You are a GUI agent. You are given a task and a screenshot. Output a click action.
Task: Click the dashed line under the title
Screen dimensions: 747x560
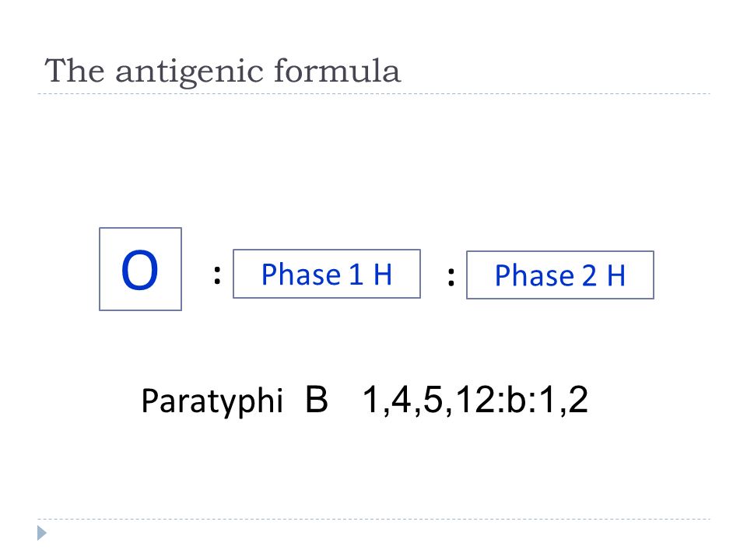click(373, 94)
